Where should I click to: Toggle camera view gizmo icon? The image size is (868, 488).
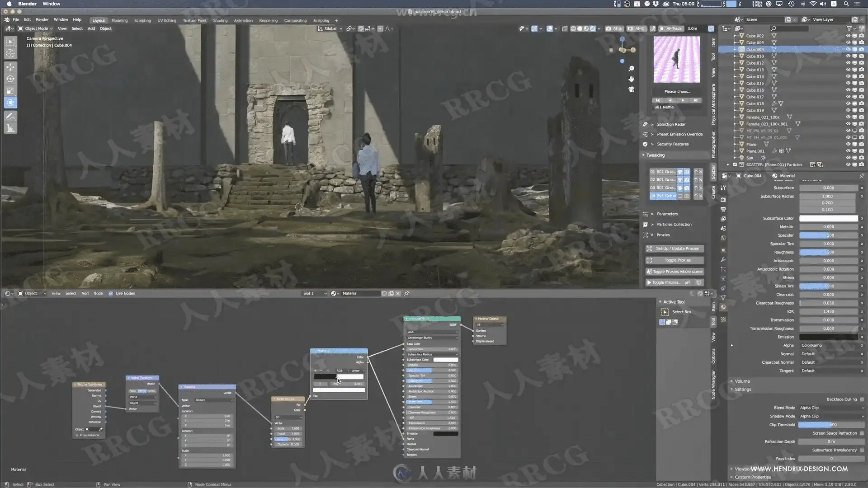pos(631,89)
